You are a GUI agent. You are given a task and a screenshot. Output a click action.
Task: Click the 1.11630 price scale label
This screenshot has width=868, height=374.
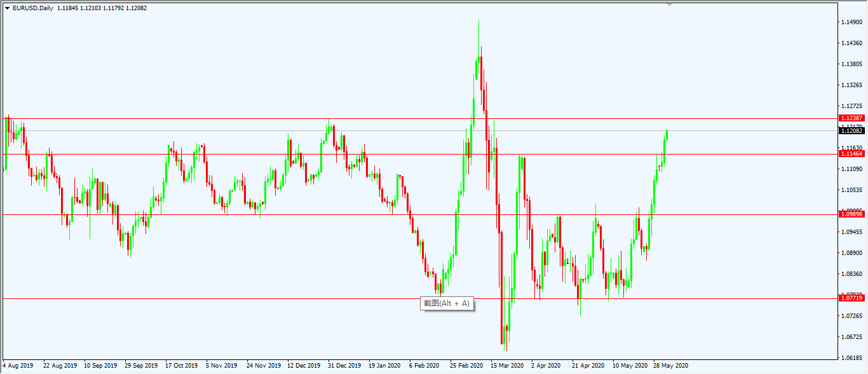(x=851, y=148)
